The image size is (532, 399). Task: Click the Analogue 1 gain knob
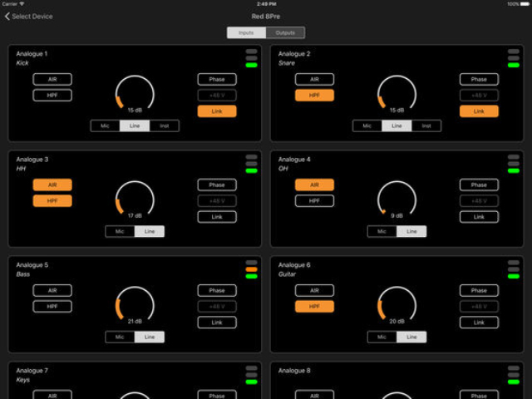tap(135, 94)
